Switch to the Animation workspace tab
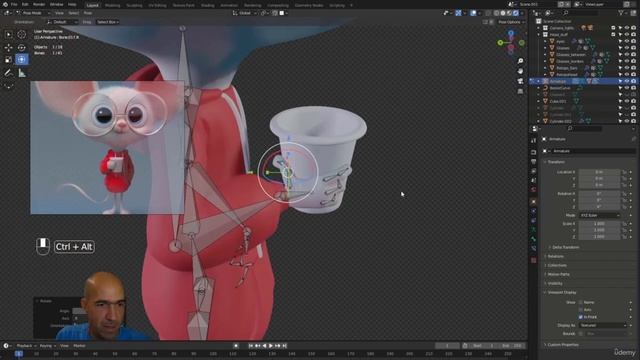The image size is (640, 360). 229,5
